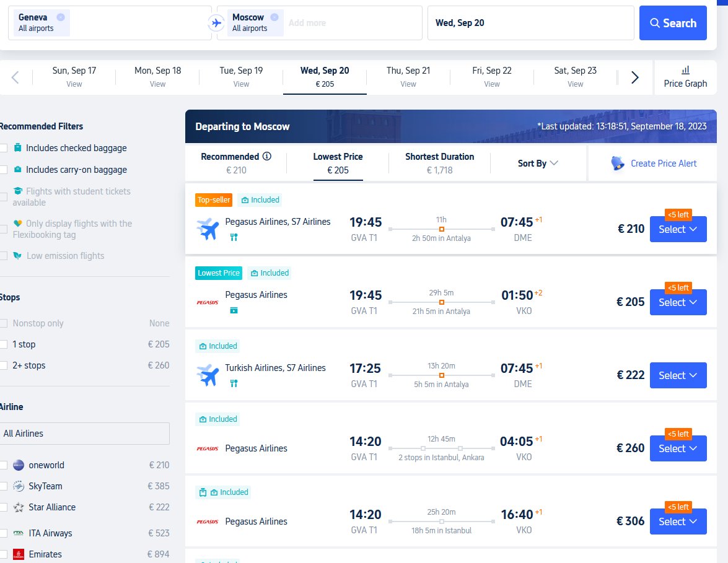Screen dimensions: 728x563
Task: Tick the SkyTeam airline checkbox
Action: [3, 486]
